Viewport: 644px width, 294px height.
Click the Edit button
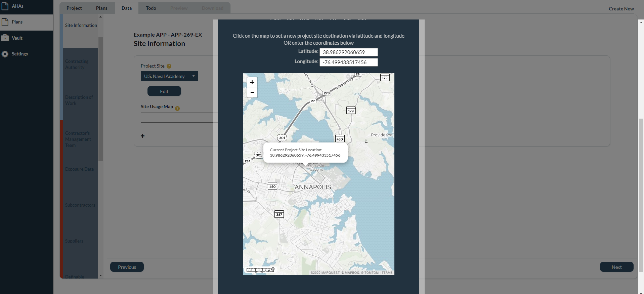coord(164,91)
